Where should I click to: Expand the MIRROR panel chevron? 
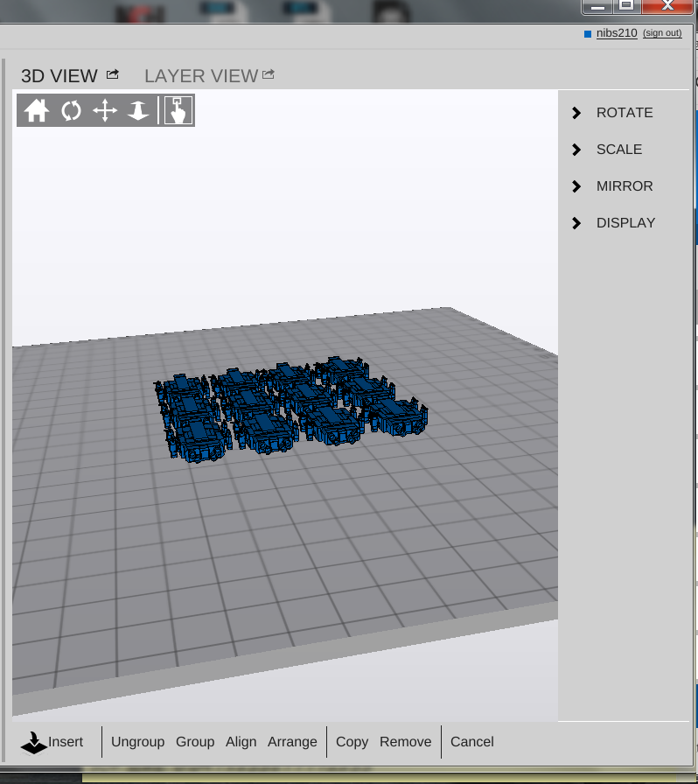[576, 186]
